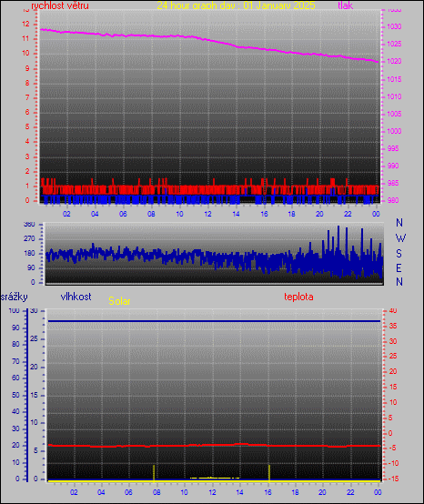424x504 pixels.
Task: Click the pressure axis value 1010
Action: point(394,96)
